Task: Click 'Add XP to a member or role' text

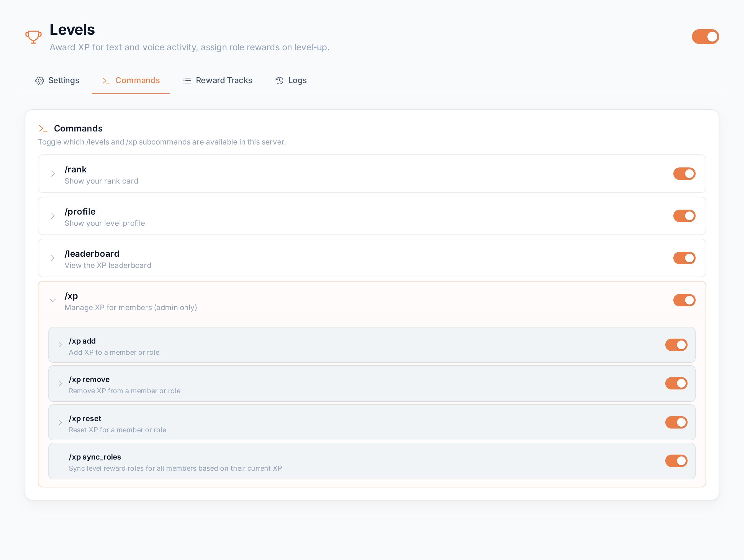Action: (114, 352)
